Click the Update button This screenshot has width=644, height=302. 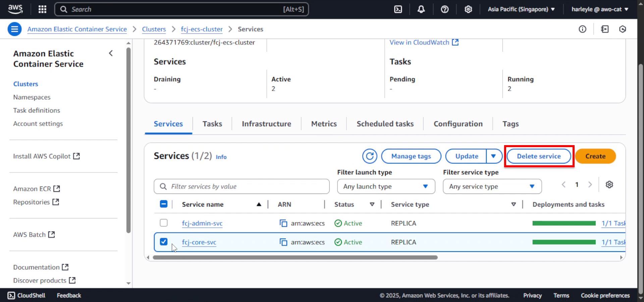click(466, 156)
